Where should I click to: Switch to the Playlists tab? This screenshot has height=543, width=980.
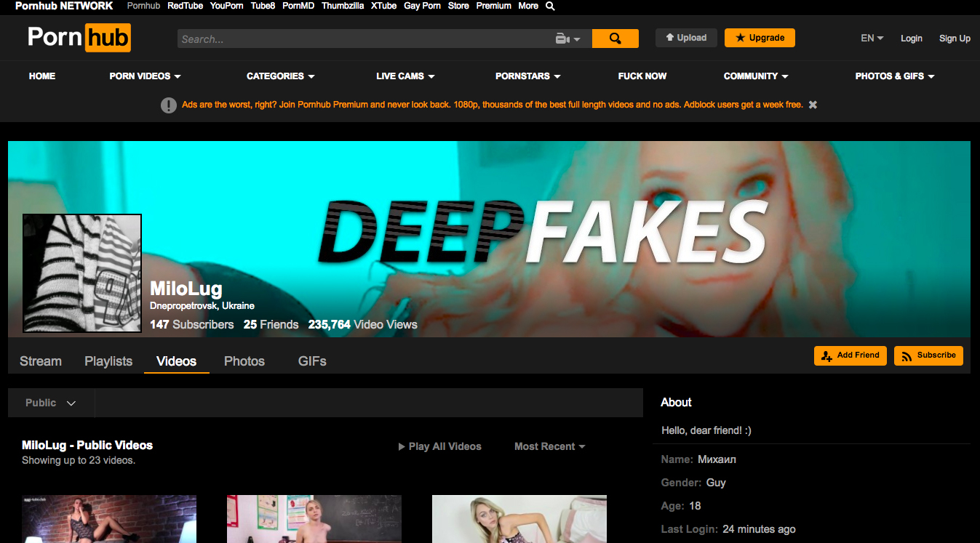click(x=108, y=361)
